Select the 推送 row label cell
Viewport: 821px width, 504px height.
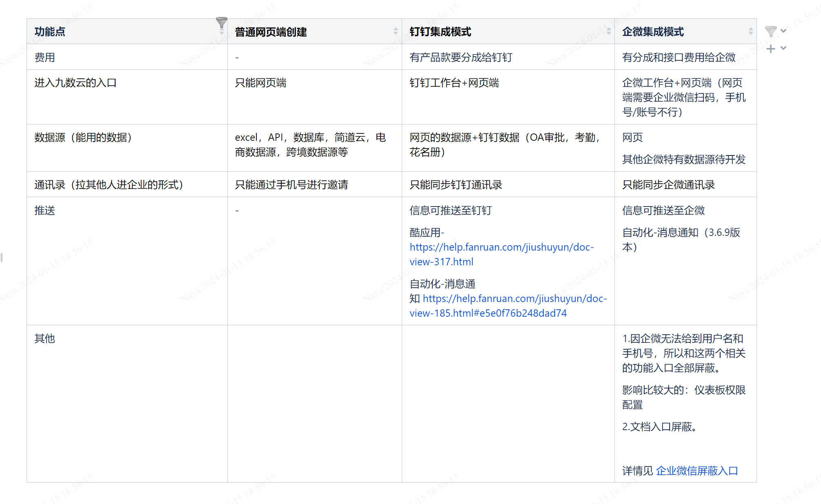tap(45, 210)
